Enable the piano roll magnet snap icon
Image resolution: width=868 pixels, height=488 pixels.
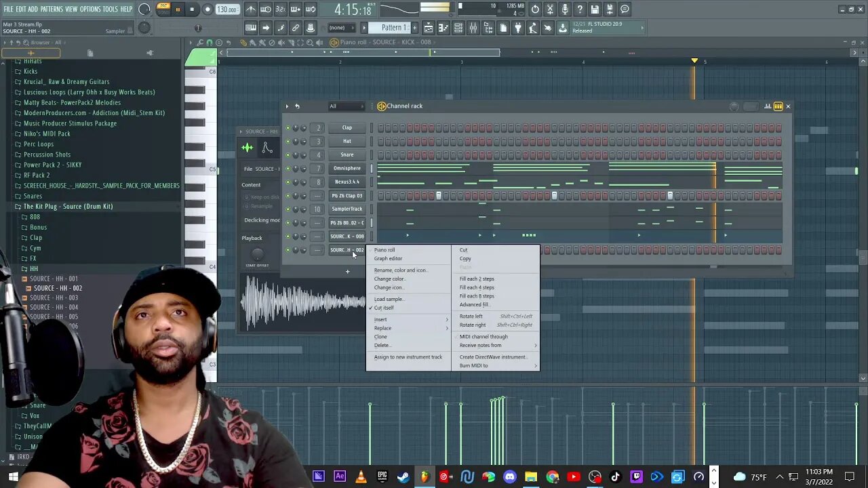click(210, 42)
